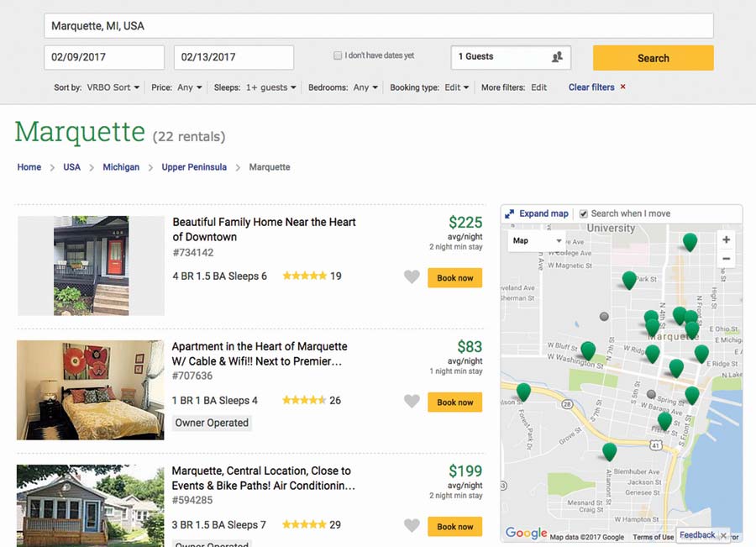Open the VRBO Sort dropdown
The width and height of the screenshot is (756, 547).
tap(113, 87)
